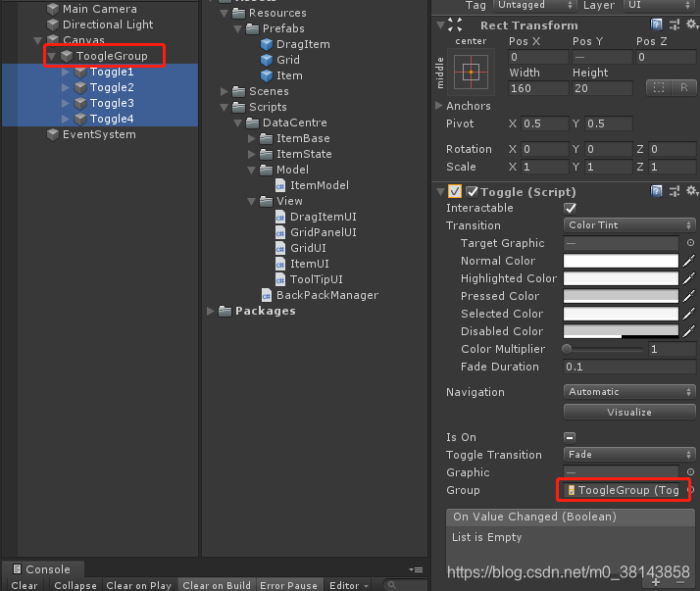Toggle blueprint mode in Rect Transform

(659, 88)
